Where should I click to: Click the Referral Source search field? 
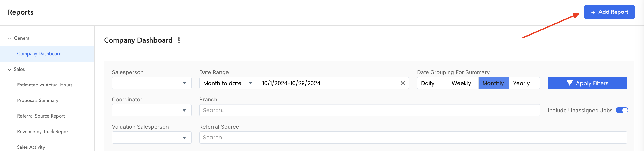coord(413,138)
